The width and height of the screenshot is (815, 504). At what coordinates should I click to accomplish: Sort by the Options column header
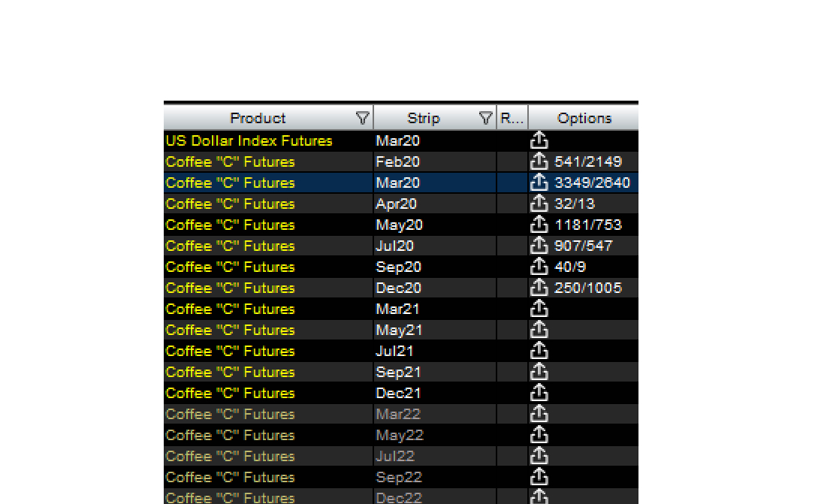click(x=584, y=119)
